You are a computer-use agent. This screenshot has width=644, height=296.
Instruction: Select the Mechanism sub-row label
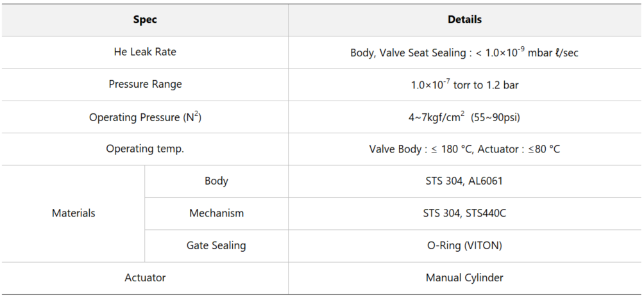pos(216,213)
